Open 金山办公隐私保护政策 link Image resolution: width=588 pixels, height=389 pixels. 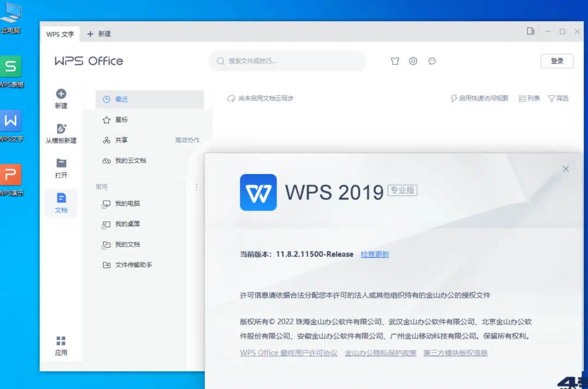[x=380, y=353]
